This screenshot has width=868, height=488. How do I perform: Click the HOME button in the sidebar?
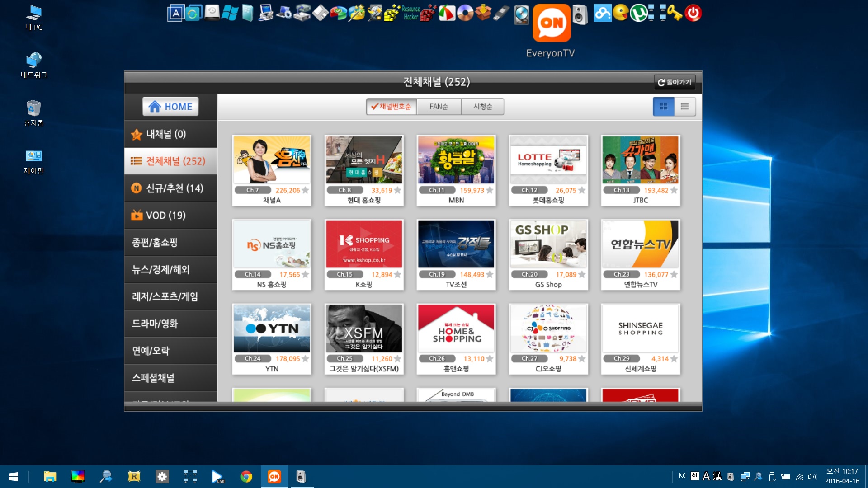point(170,107)
